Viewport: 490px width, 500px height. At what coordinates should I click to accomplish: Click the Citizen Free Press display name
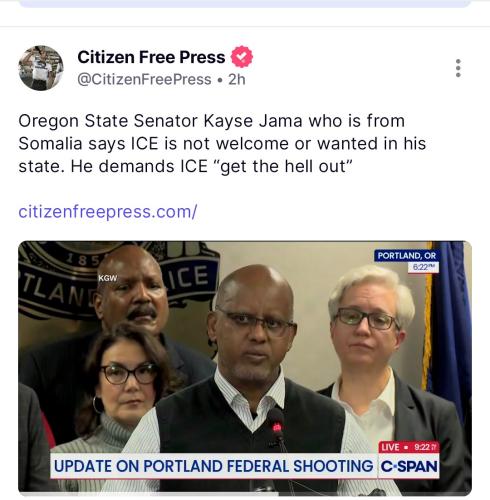(151, 57)
